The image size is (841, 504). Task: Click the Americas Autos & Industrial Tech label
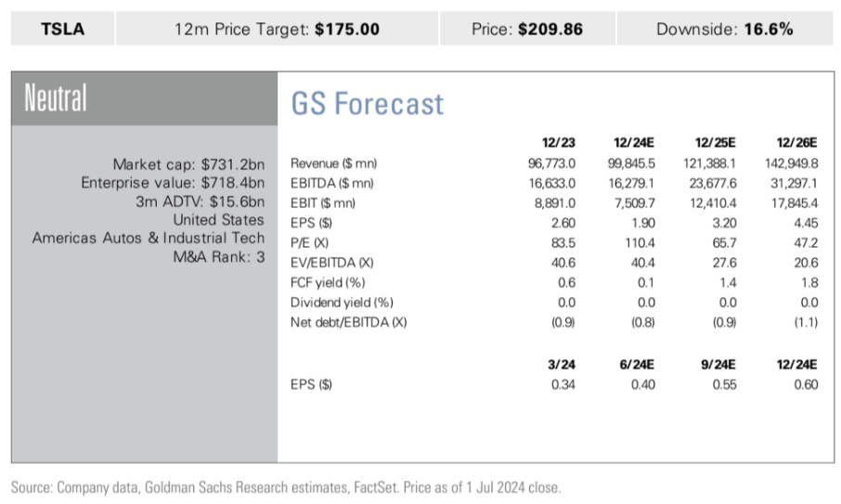coord(149,238)
